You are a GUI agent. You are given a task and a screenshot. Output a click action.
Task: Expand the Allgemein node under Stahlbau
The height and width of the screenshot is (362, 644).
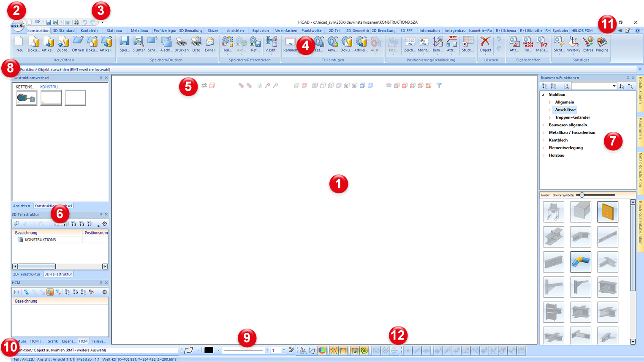tap(549, 102)
